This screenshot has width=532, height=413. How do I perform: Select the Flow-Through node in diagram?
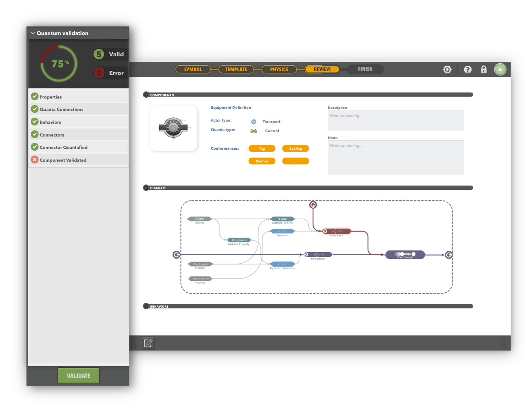tap(405, 255)
